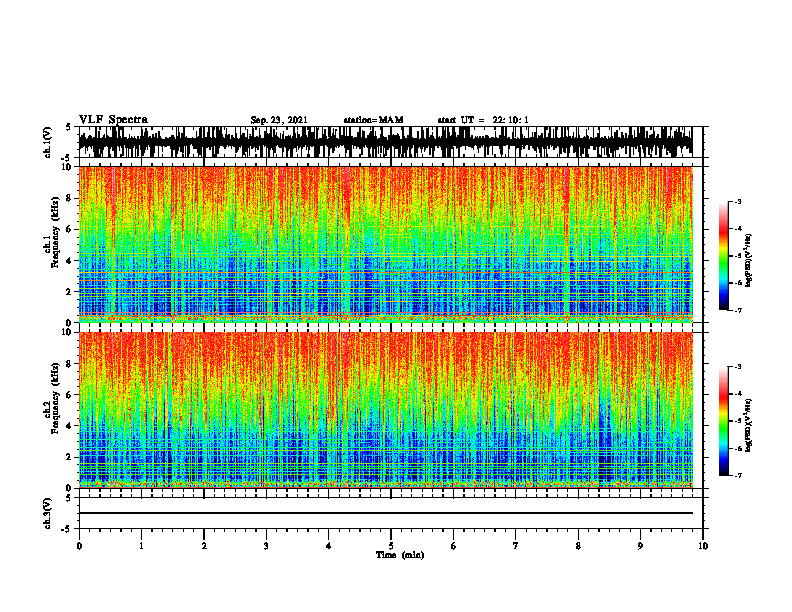Click the "VLF Spectra" plot title
The width and height of the screenshot is (792, 612).
coord(113,120)
